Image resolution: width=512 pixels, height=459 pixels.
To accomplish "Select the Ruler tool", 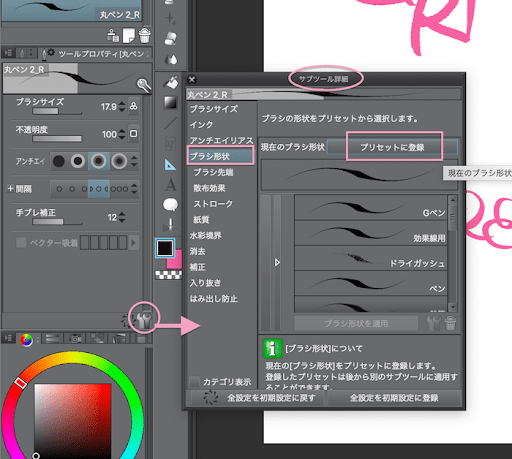I will tap(170, 164).
